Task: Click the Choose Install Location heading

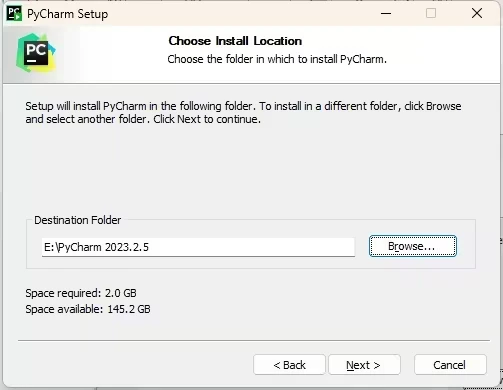Action: 235,41
